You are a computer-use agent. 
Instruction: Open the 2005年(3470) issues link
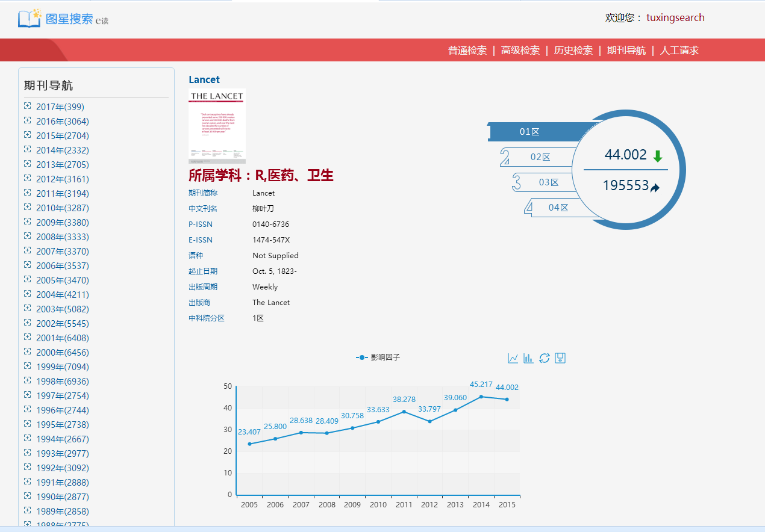point(63,280)
